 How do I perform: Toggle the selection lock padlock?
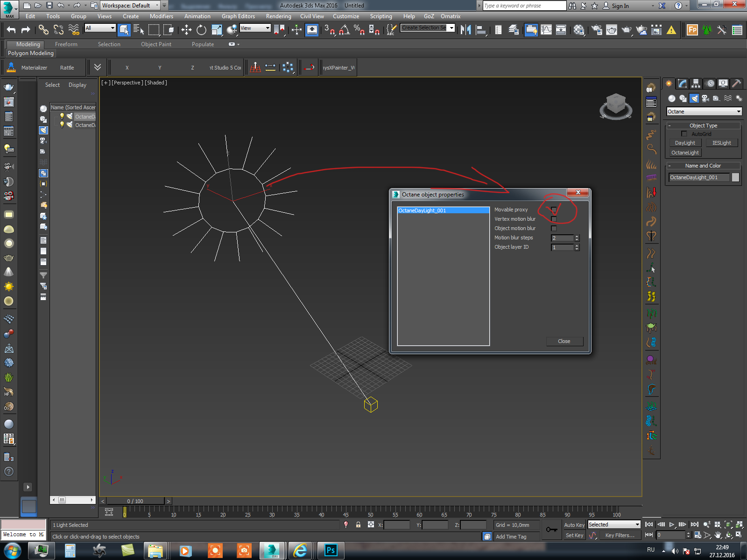[358, 525]
